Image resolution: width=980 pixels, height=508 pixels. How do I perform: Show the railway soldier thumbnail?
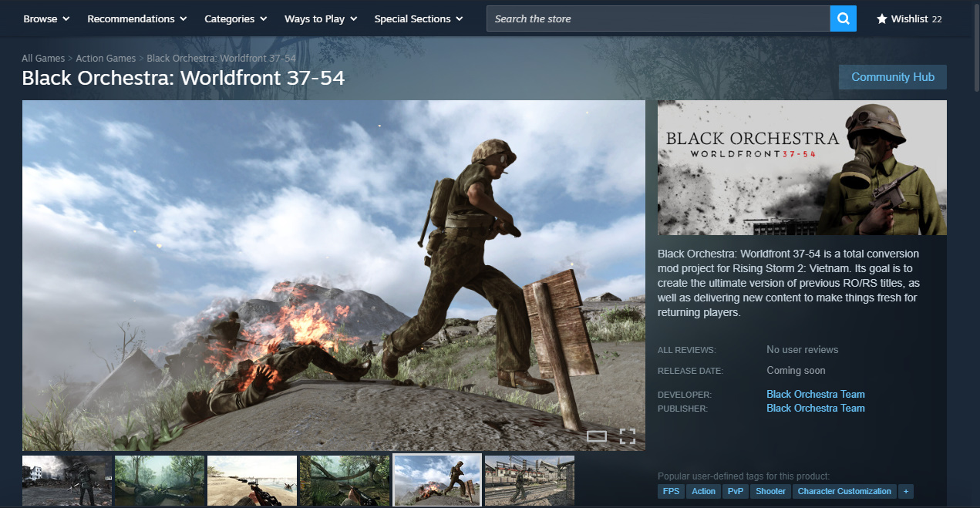tap(530, 480)
